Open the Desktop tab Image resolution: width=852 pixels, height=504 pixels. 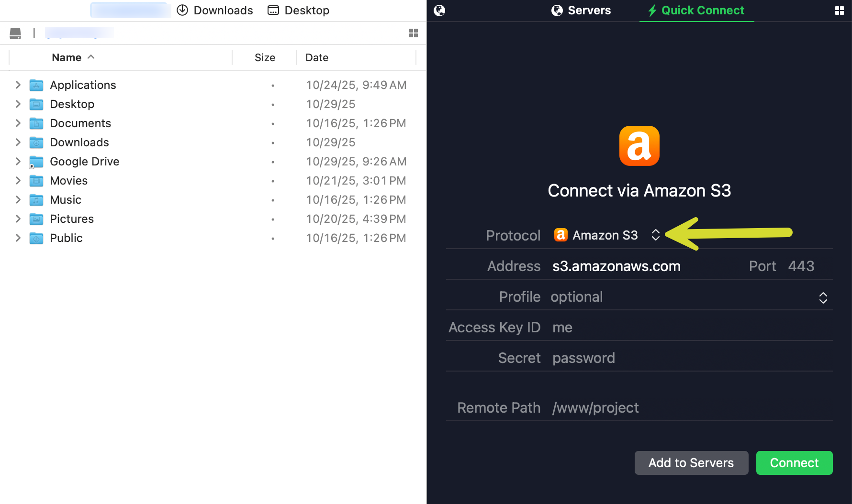[x=299, y=11]
